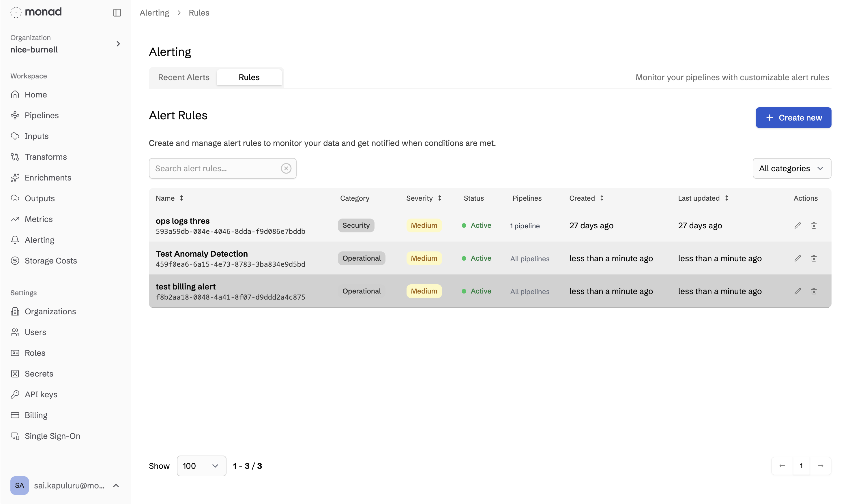Go to the next page arrow
The height and width of the screenshot is (504, 850).
pos(820,466)
